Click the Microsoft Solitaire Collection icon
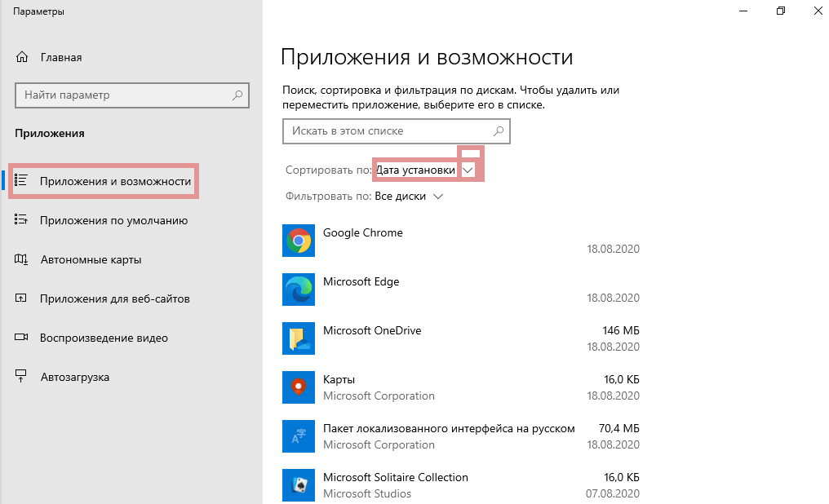Screen dimensions: 829x504 (x=298, y=484)
